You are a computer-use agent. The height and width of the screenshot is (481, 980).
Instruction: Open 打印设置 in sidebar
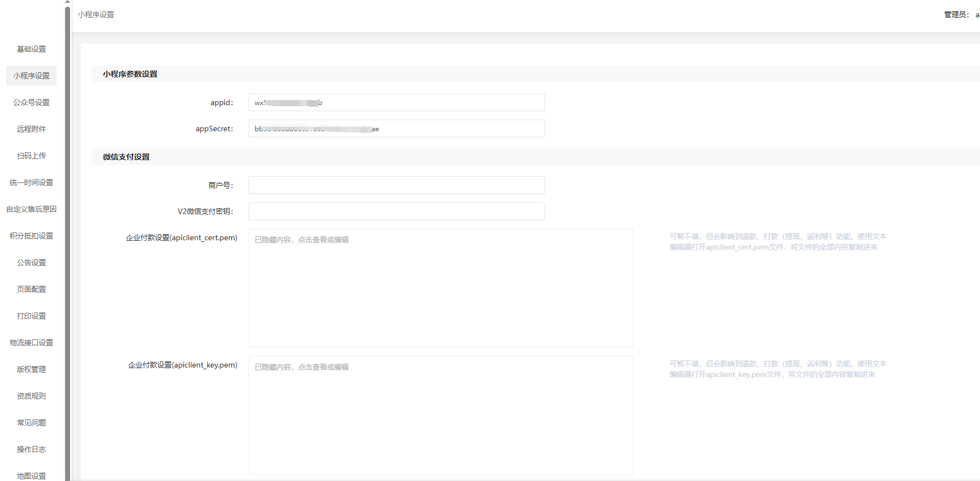point(31,316)
